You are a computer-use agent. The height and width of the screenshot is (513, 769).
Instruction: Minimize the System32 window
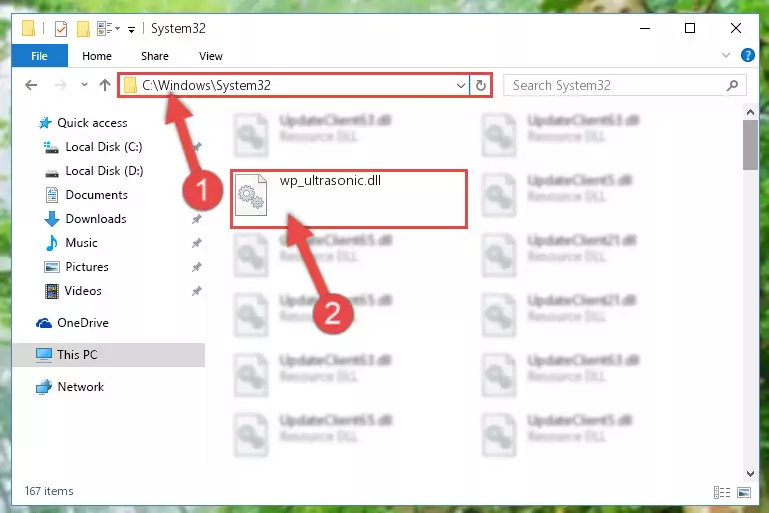pyautogui.click(x=645, y=28)
